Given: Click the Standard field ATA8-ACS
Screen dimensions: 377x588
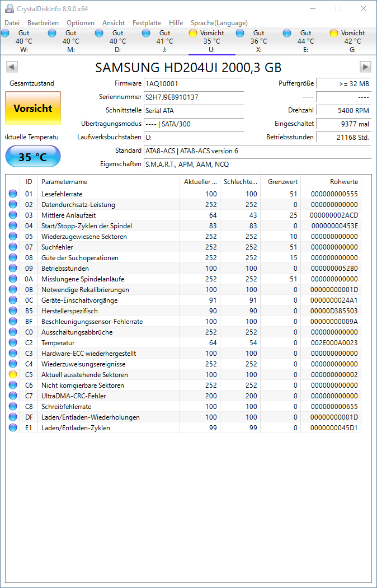Looking at the screenshot, I should pos(257,150).
